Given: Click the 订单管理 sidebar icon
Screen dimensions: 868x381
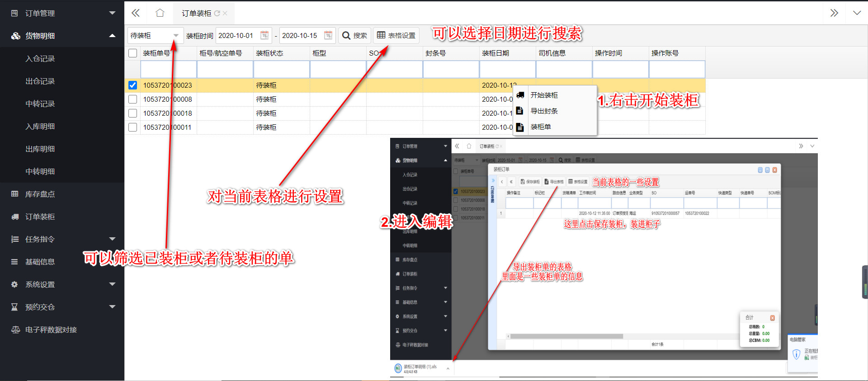Looking at the screenshot, I should 14,13.
